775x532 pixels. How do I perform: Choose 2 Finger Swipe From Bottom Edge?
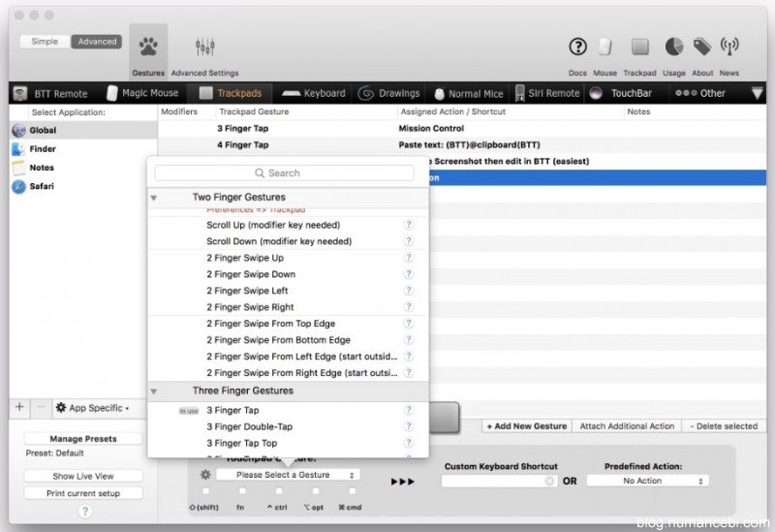click(288, 340)
